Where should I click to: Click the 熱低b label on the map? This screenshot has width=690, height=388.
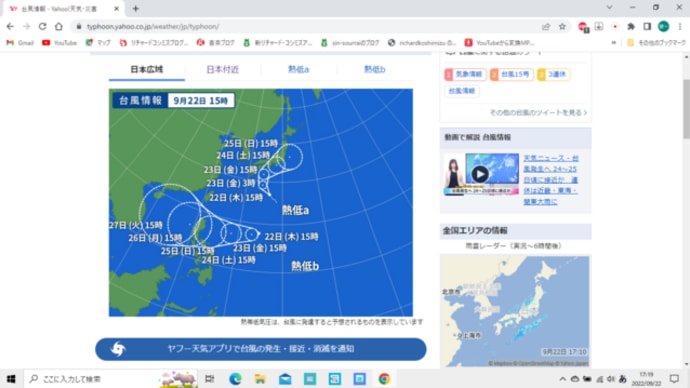[305, 266]
